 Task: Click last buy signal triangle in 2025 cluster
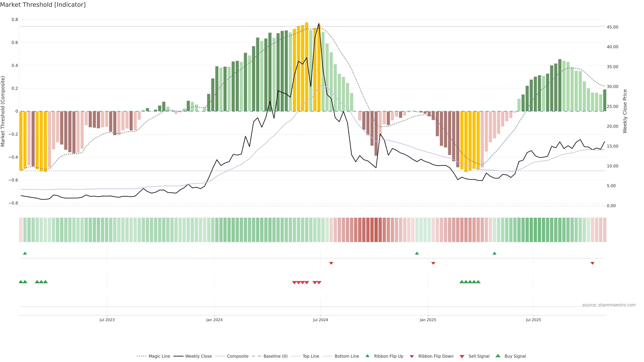(x=478, y=282)
